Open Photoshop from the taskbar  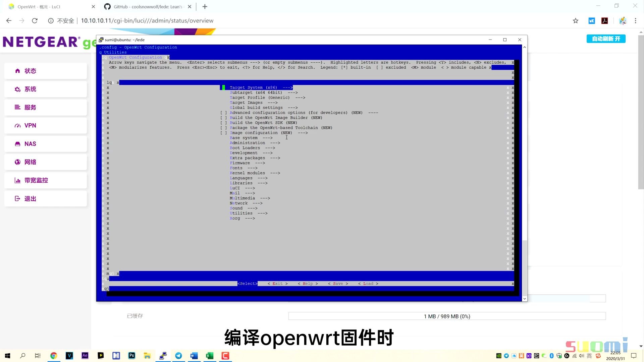coord(131,356)
